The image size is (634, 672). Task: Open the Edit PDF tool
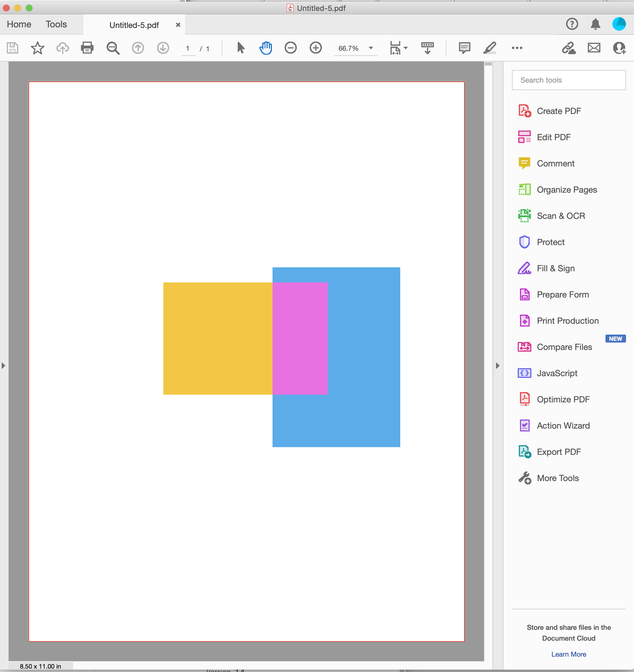coord(554,137)
